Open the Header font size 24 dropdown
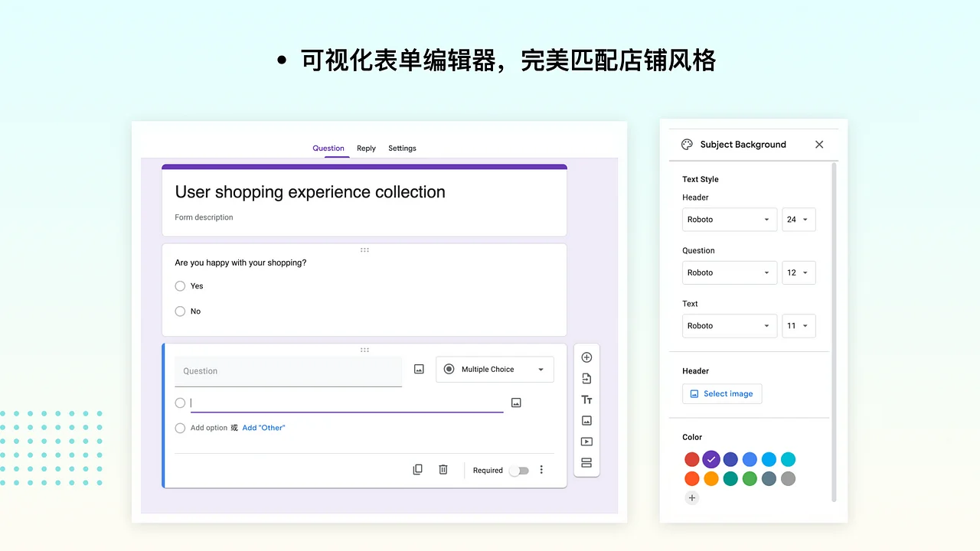This screenshot has width=980, height=551. click(799, 219)
